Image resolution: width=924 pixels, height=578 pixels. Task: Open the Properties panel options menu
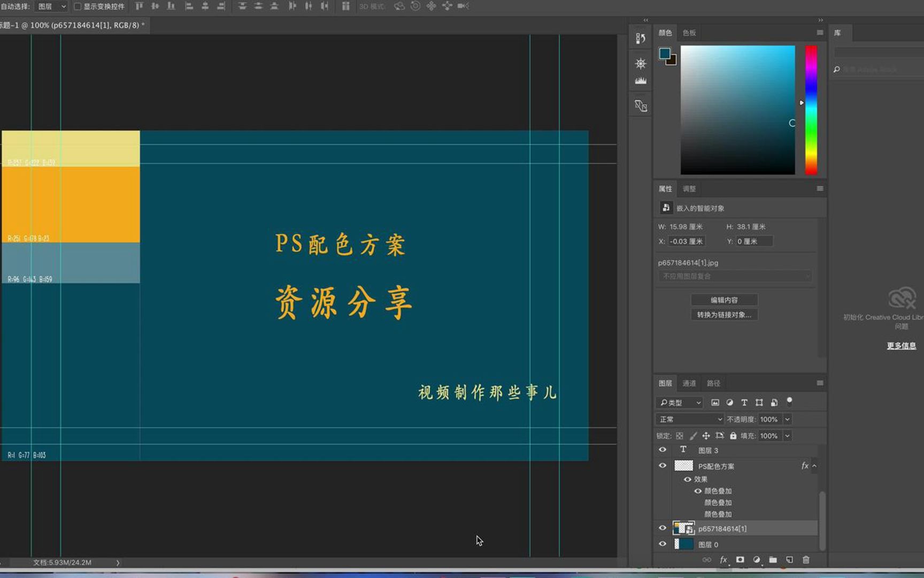click(x=820, y=188)
